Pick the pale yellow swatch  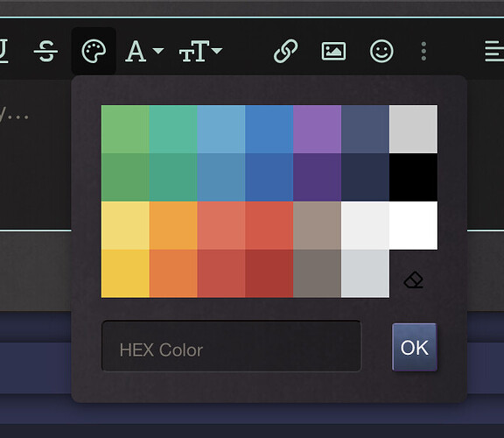point(125,225)
